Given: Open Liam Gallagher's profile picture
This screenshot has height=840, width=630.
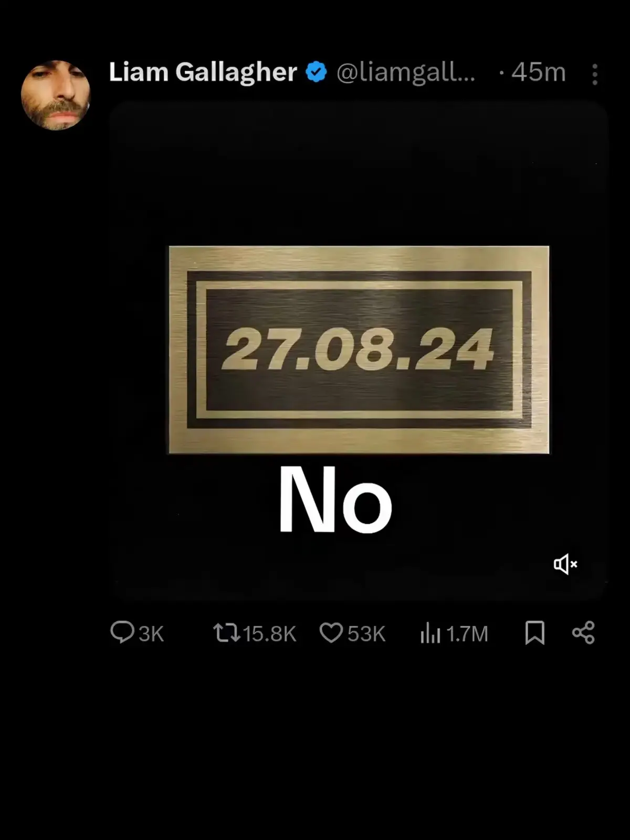Looking at the screenshot, I should point(56,95).
